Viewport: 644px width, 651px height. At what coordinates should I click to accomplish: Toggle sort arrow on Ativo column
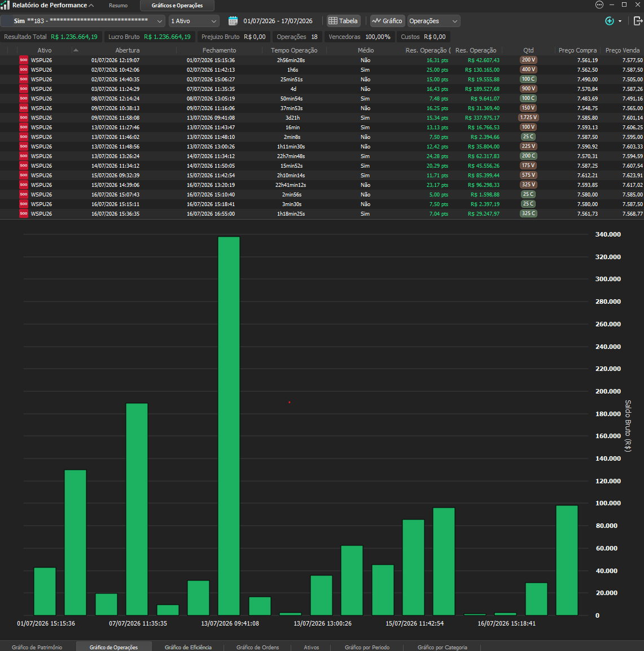pyautogui.click(x=76, y=50)
